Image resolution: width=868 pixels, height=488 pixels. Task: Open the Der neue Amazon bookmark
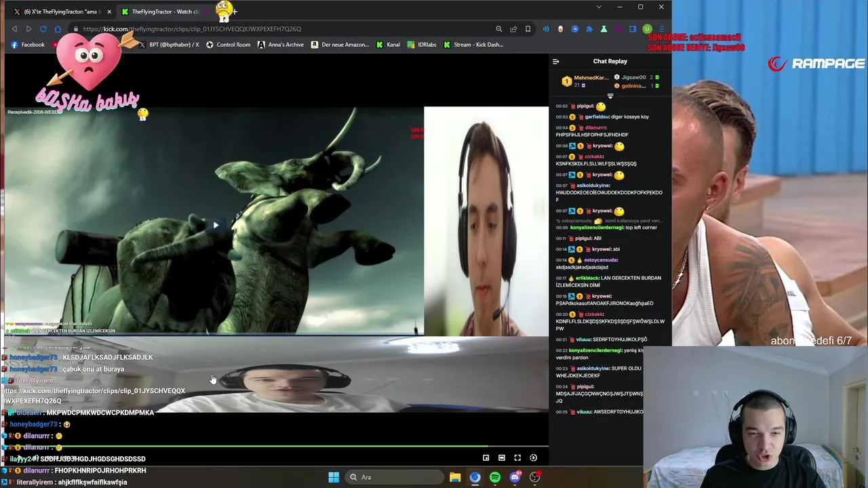click(x=340, y=45)
